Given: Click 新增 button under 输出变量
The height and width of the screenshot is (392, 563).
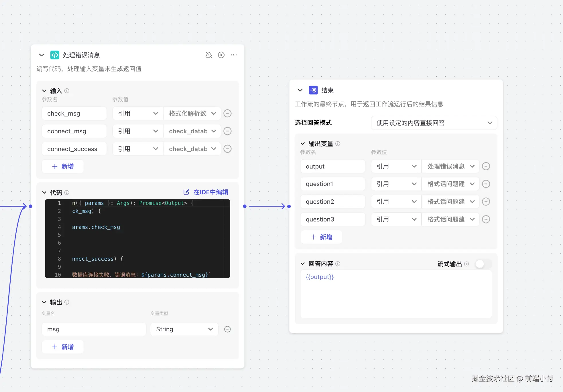Looking at the screenshot, I should (x=321, y=237).
